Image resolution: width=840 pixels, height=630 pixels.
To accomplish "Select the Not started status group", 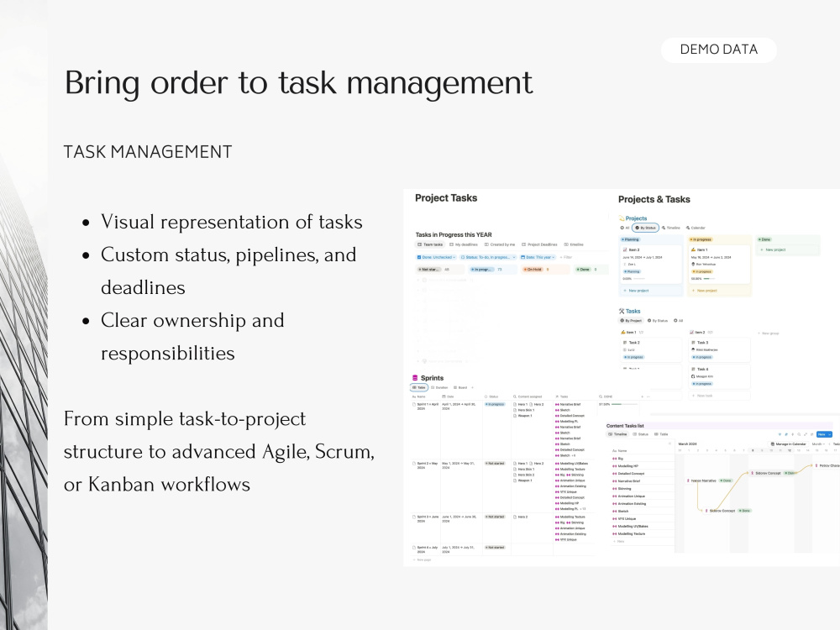I will (429, 270).
